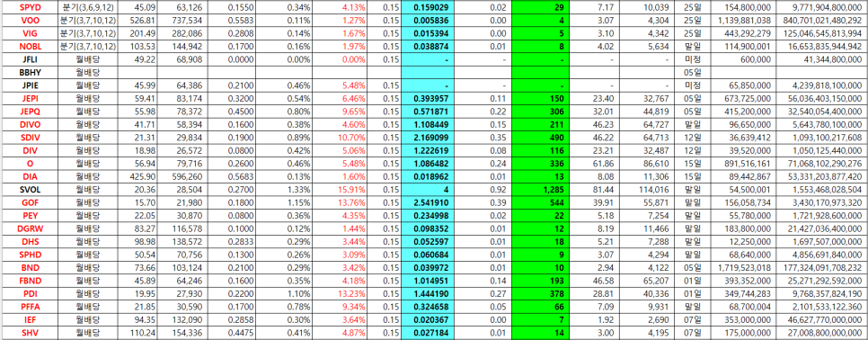Image resolution: width=868 pixels, height=340 pixels.
Task: Select the 65,850,000 cell in JPIE row
Action: point(742,85)
